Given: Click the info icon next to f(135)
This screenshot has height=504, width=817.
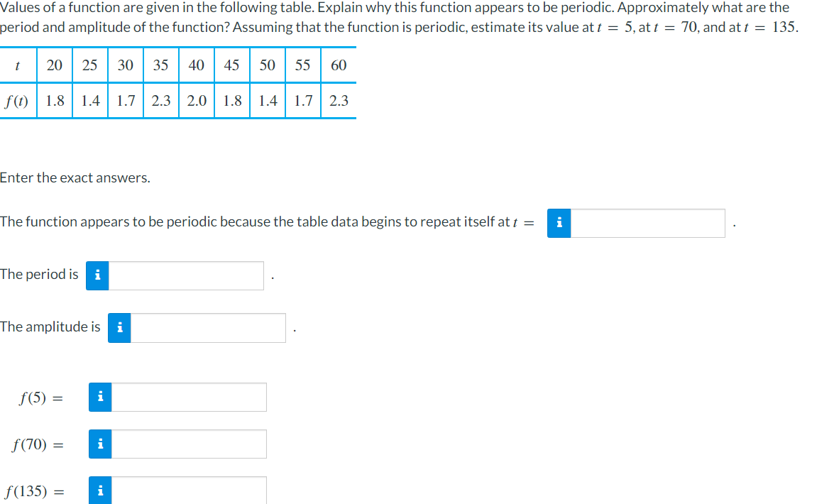Looking at the screenshot, I should (x=99, y=490).
